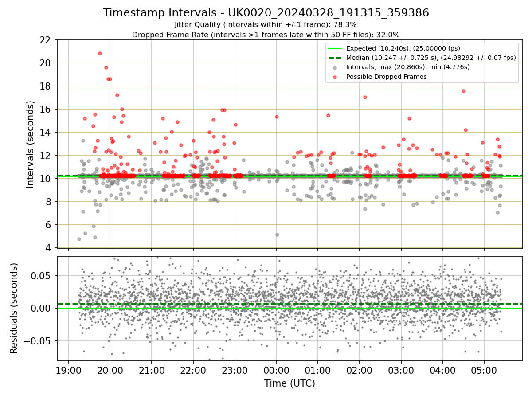Click the Intervals (seconds) y-axis label
This screenshot has height=399, width=532.
(x=31, y=144)
